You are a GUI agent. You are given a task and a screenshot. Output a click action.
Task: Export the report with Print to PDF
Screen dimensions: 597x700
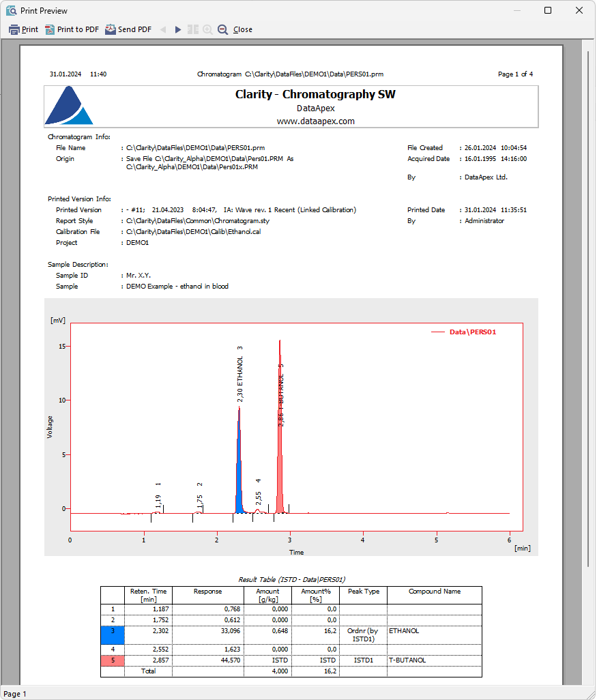(x=72, y=29)
